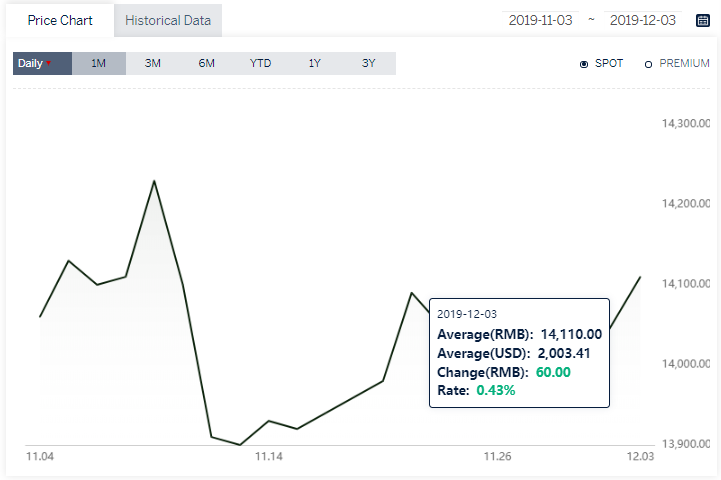
Task: Click the 14,200.00 y-axis label
Action: coord(686,203)
